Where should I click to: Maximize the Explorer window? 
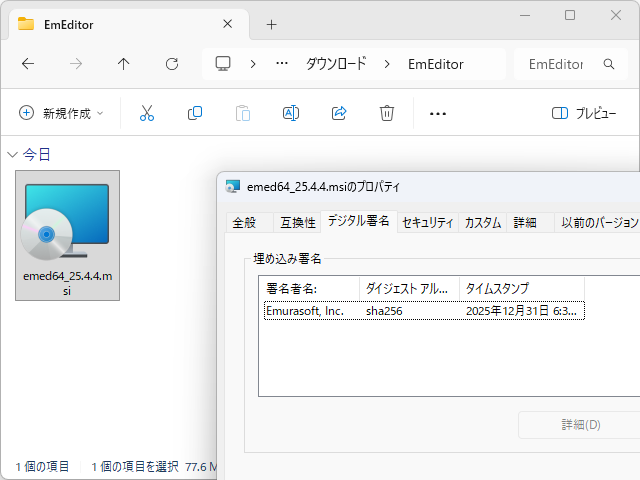click(570, 16)
